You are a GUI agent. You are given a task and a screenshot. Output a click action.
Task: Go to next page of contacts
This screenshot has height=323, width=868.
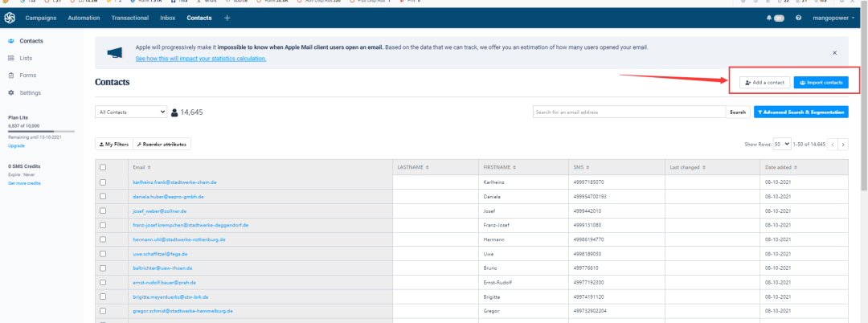pyautogui.click(x=843, y=145)
